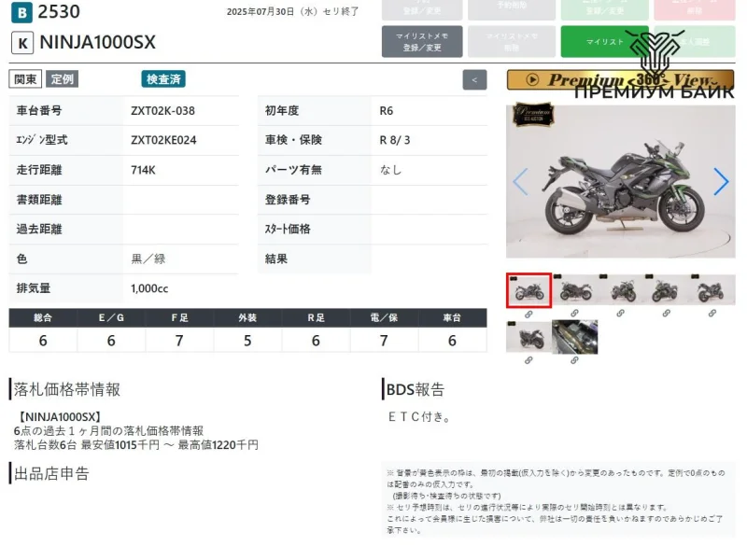Open the engine bay close-up thumbnail

tap(574, 337)
